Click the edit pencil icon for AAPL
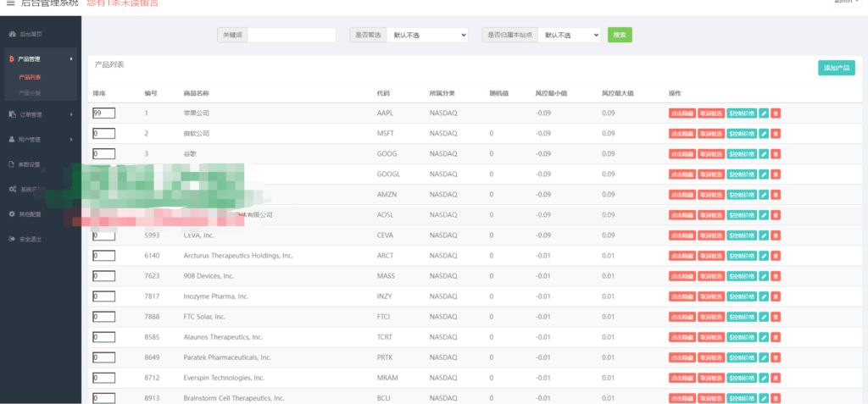This screenshot has height=404, width=868. (x=764, y=113)
